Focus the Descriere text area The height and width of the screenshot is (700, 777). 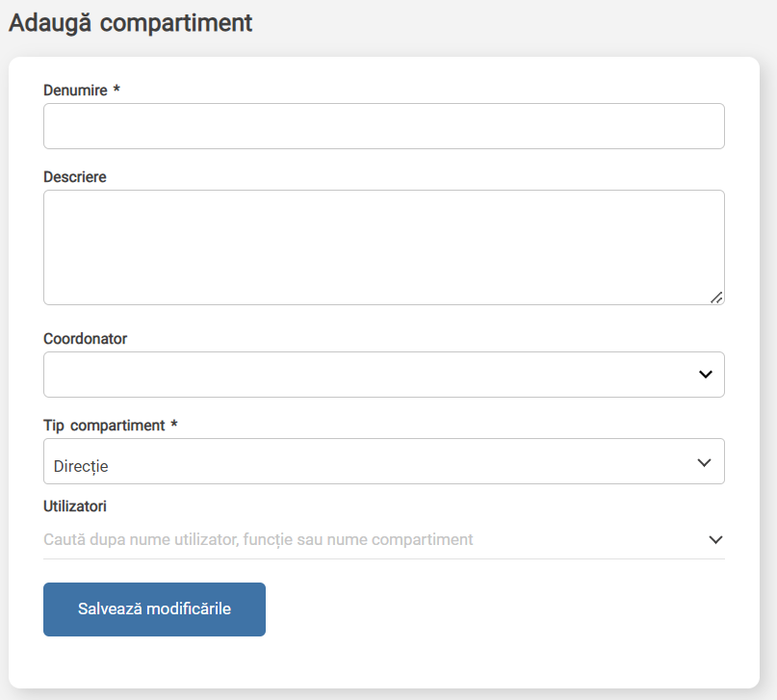pyautogui.click(x=384, y=247)
